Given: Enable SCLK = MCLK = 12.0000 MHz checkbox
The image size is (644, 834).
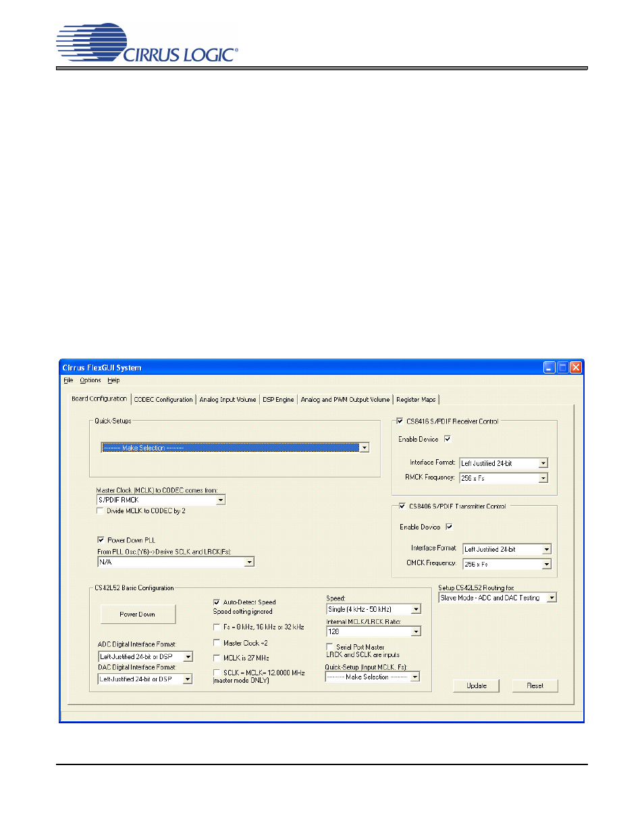Looking at the screenshot, I should click(x=217, y=673).
